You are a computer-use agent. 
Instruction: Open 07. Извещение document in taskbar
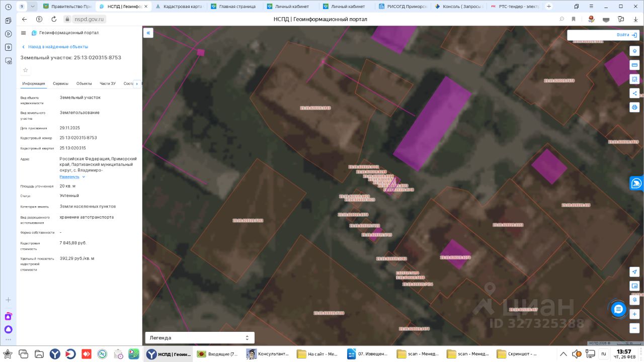(368, 354)
